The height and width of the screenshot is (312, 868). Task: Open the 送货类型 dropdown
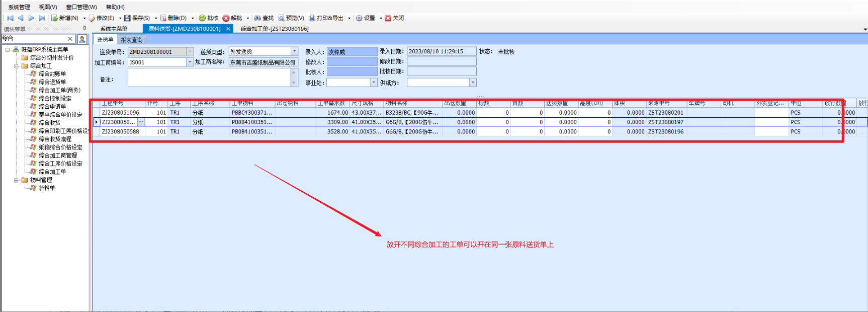pyautogui.click(x=295, y=51)
